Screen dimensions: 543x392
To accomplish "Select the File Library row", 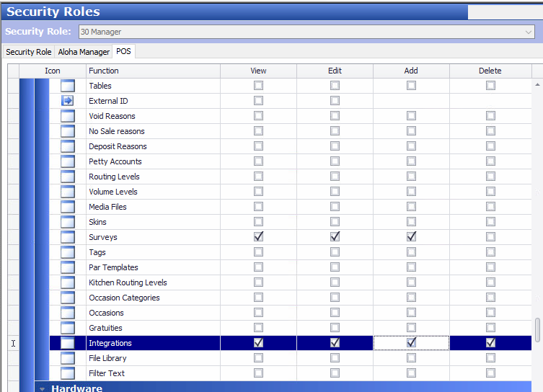I will tap(107, 358).
